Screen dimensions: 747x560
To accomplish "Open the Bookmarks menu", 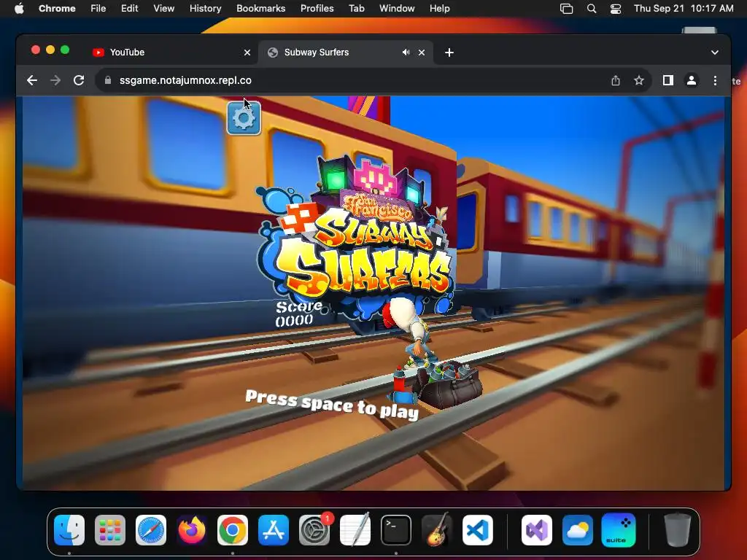I will [x=260, y=9].
